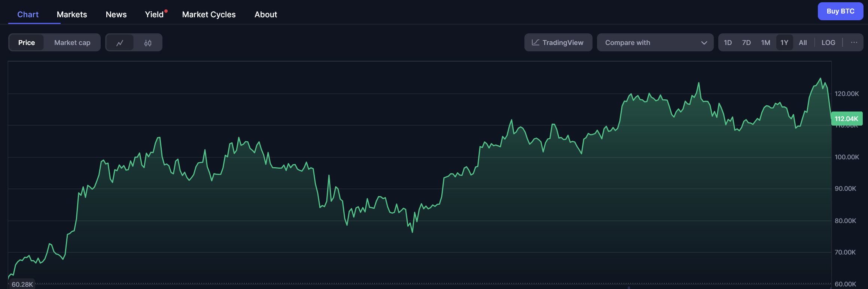Open the more options ellipsis menu
Viewport: 868px width, 289px height.
coord(854,42)
